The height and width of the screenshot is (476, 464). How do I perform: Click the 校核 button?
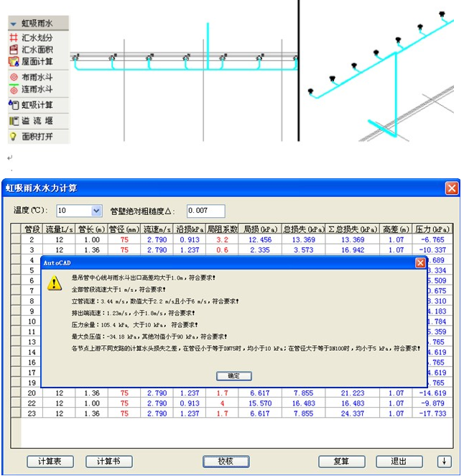click(226, 462)
